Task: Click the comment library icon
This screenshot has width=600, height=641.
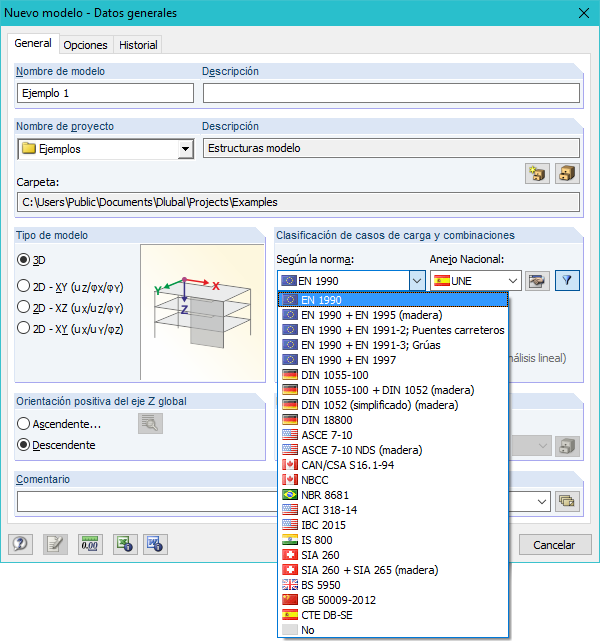Action: coord(567,501)
